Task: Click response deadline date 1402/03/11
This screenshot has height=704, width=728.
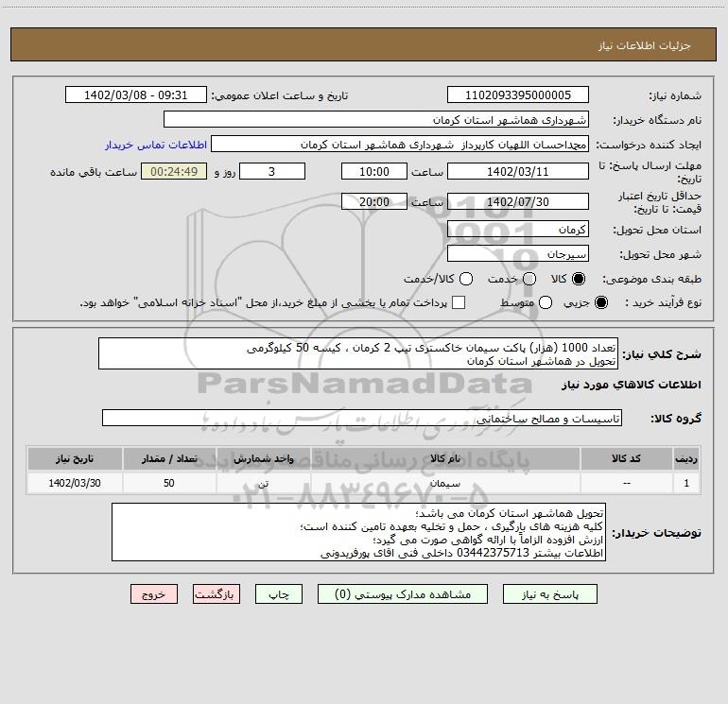Action: (x=518, y=172)
